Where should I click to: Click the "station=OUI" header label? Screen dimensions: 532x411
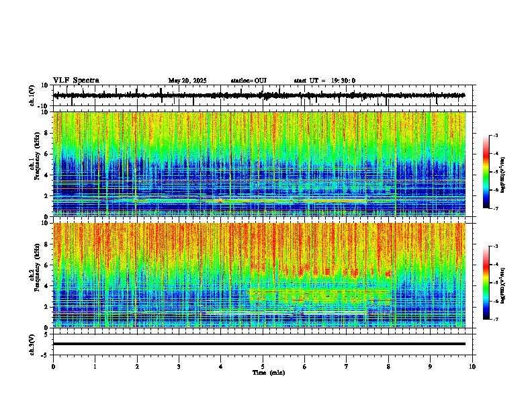pos(249,81)
